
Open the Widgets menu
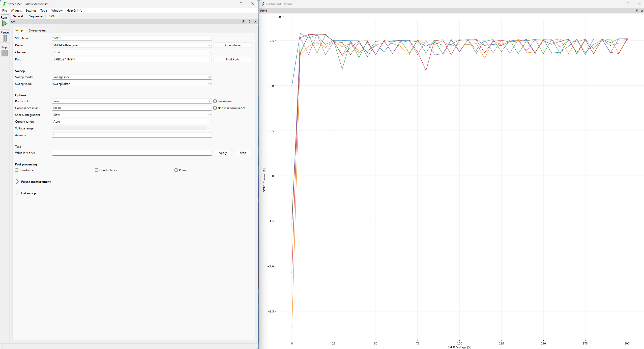(x=16, y=11)
